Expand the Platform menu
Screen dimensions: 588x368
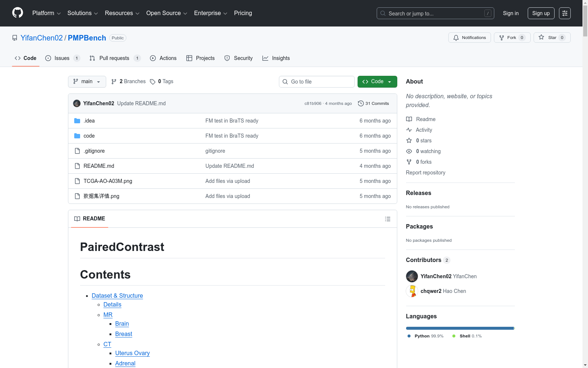(x=47, y=13)
